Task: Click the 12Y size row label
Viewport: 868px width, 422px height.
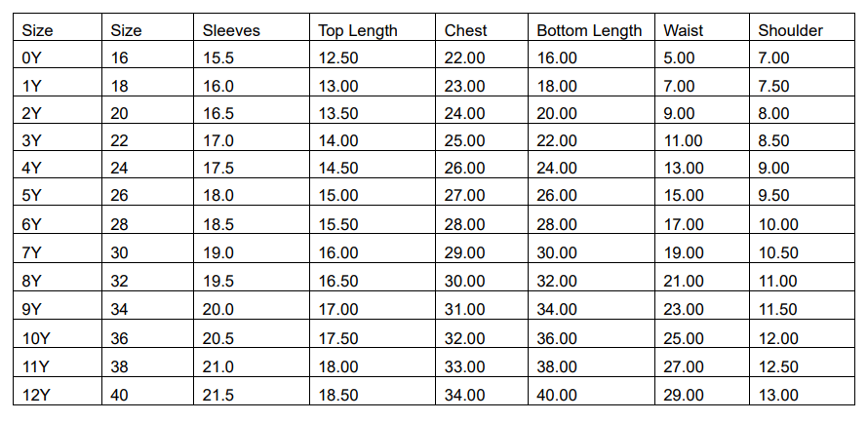Action: (x=35, y=396)
